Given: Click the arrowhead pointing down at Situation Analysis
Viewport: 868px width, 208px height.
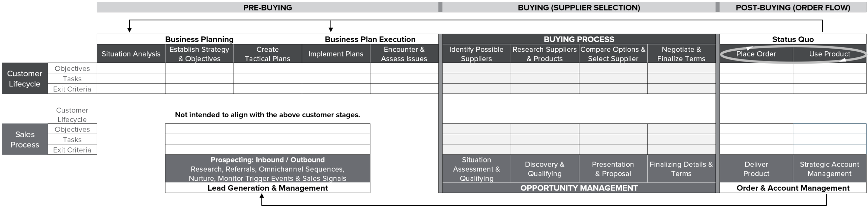Looking at the screenshot, I should click(129, 30).
